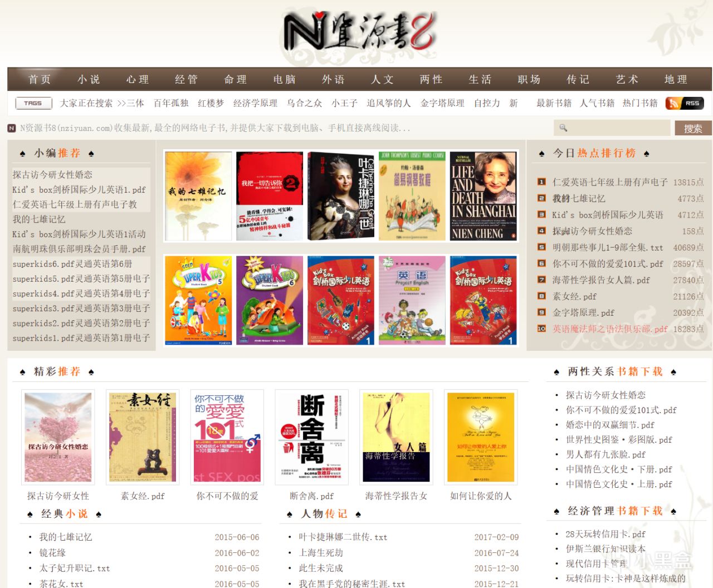Open 叶卡捷琳娜二世传.txt link
713x588 pixels.
[343, 537]
